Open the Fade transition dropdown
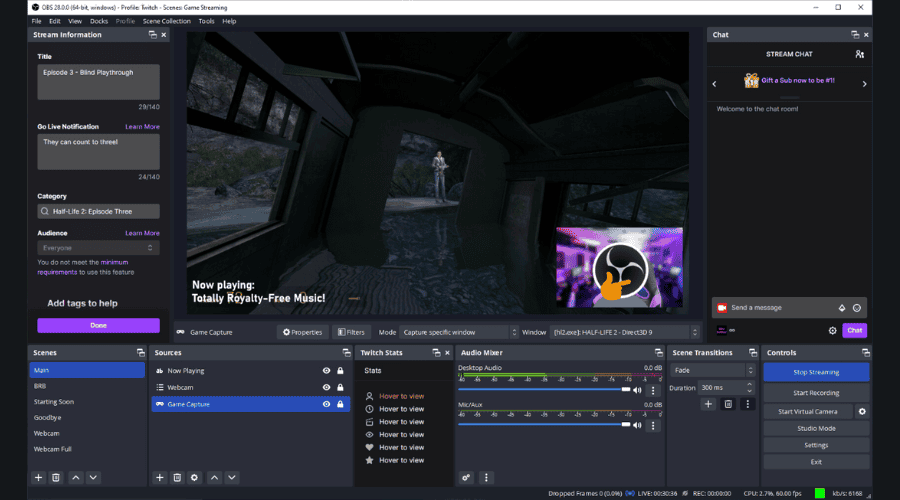The height and width of the screenshot is (500, 900). tap(712, 371)
